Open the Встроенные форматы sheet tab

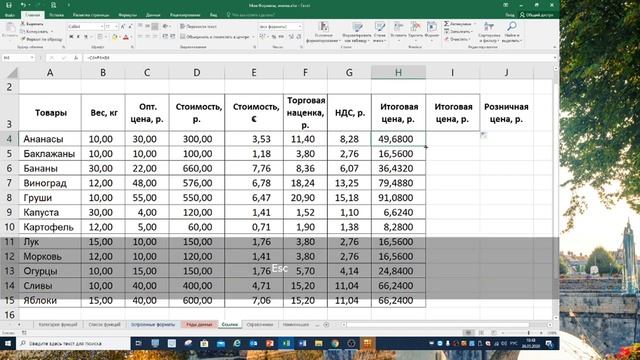153,324
